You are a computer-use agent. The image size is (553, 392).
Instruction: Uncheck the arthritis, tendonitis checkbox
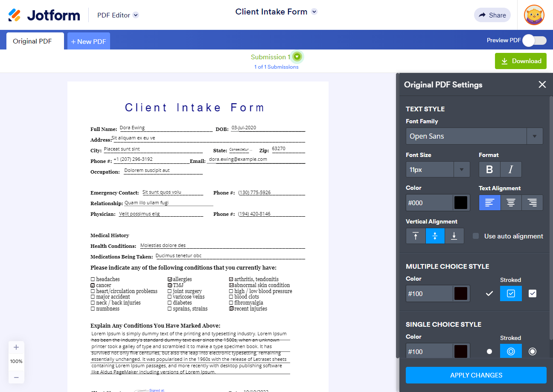[x=231, y=279]
